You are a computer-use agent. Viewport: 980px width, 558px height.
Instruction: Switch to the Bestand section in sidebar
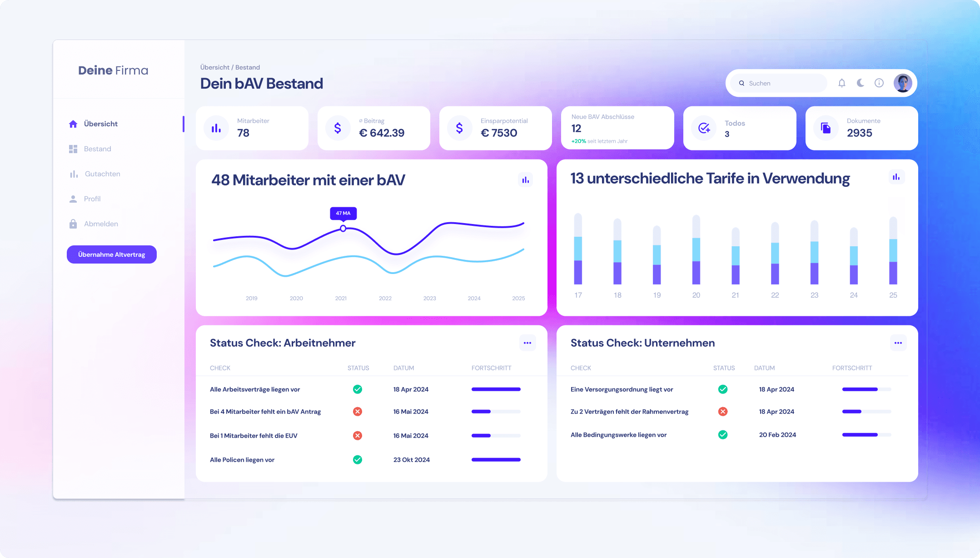click(x=97, y=149)
